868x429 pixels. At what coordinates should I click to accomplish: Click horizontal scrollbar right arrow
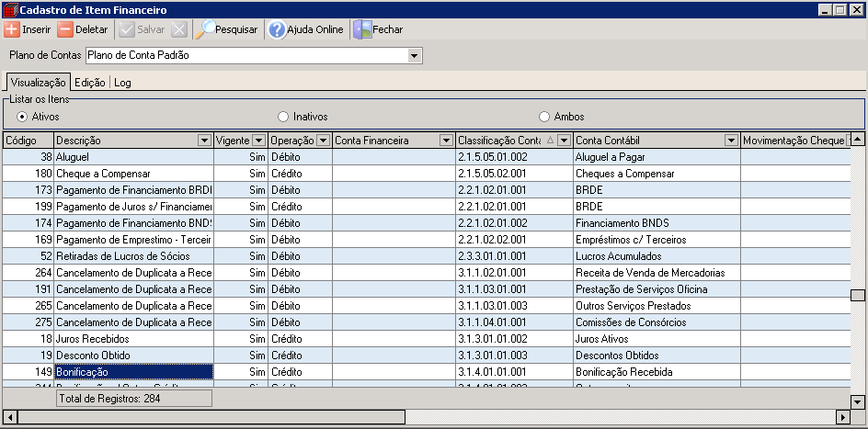point(843,416)
